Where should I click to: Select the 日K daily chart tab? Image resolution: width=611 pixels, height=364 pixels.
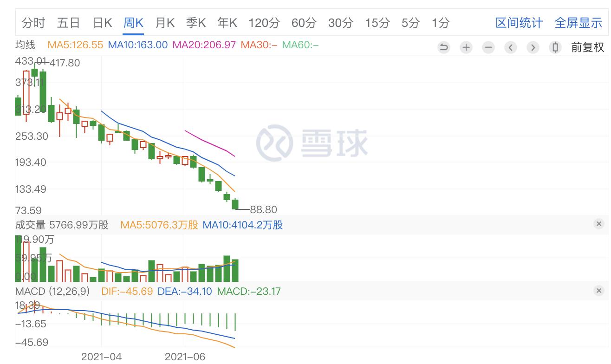(x=102, y=23)
